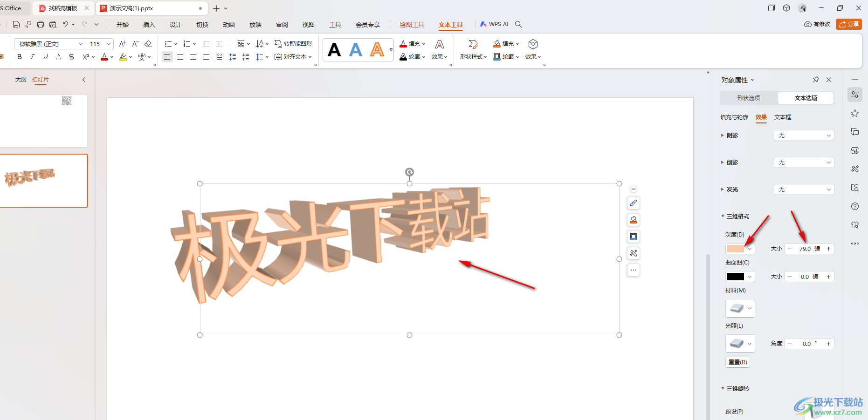Toggle underline formatting
The height and width of the screenshot is (420, 868).
click(45, 57)
